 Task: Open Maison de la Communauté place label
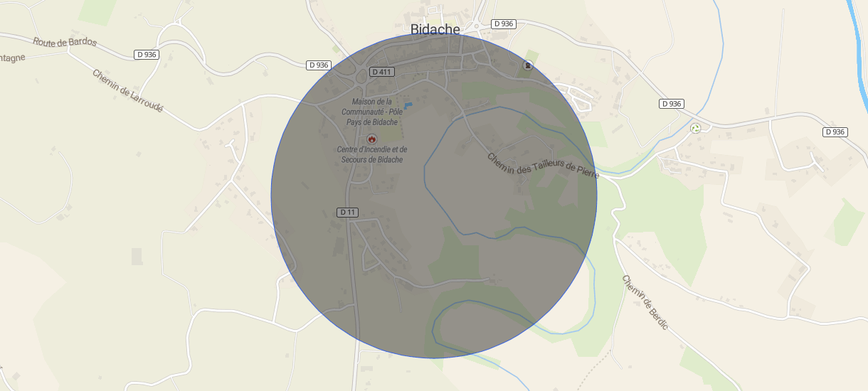pos(371,112)
